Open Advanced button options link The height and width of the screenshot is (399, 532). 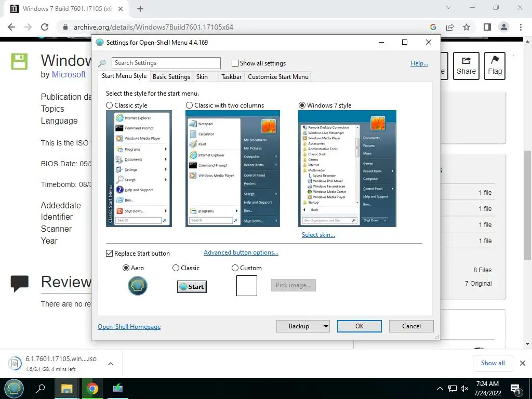point(241,252)
